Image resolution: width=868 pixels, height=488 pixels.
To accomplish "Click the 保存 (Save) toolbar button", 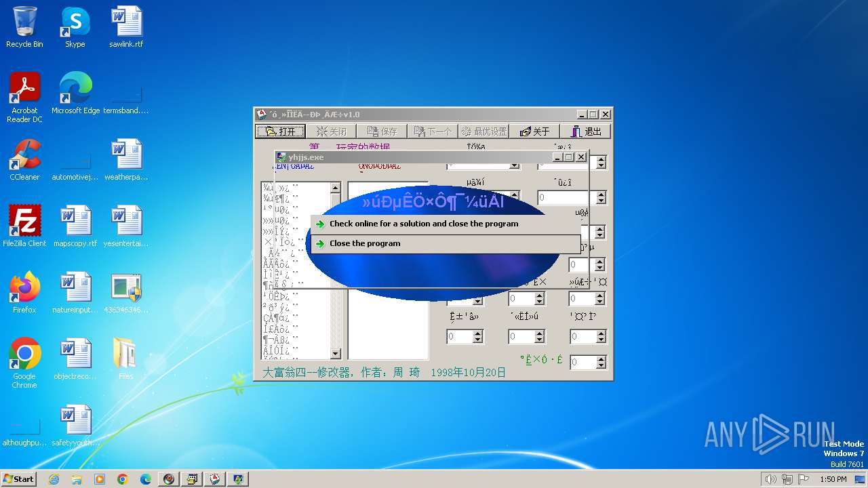I will 382,131.
